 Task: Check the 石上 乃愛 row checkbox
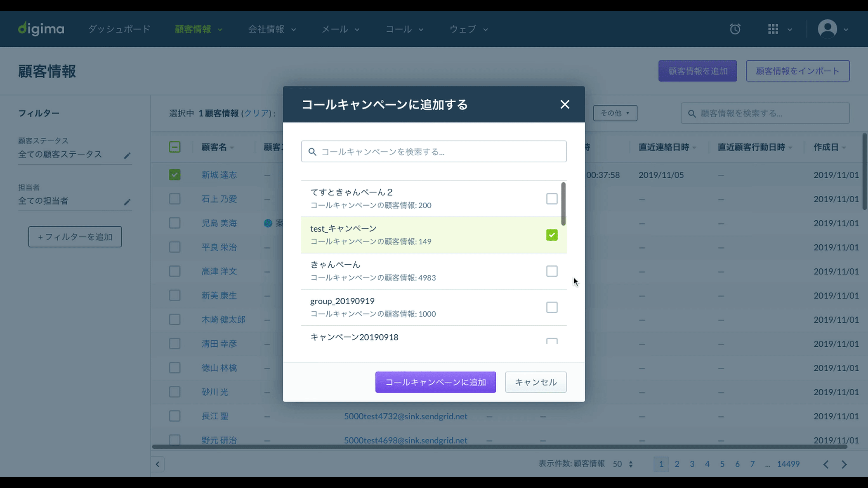click(x=175, y=199)
